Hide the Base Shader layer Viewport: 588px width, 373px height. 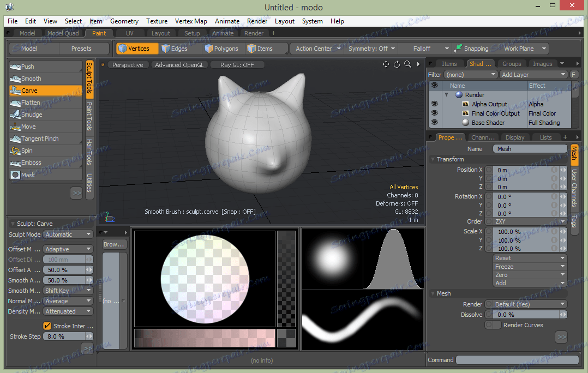tap(434, 123)
